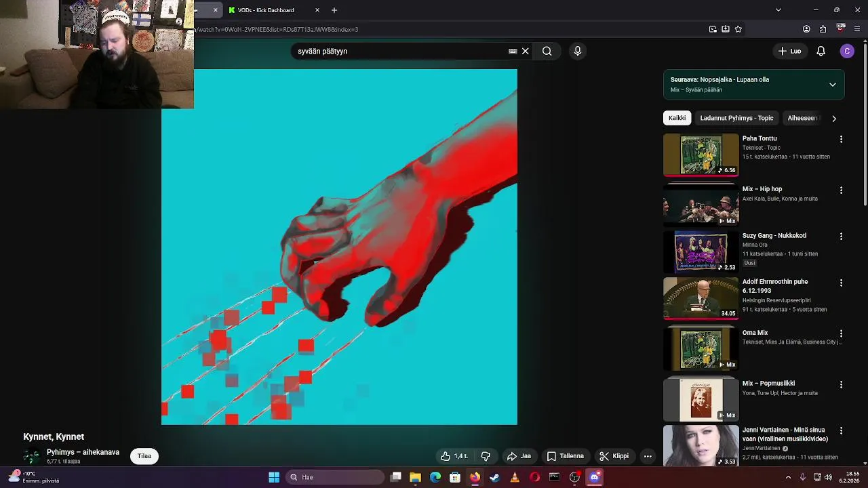The width and height of the screenshot is (868, 488).
Task: Open OBS Studio from the taskbar
Action: click(574, 477)
